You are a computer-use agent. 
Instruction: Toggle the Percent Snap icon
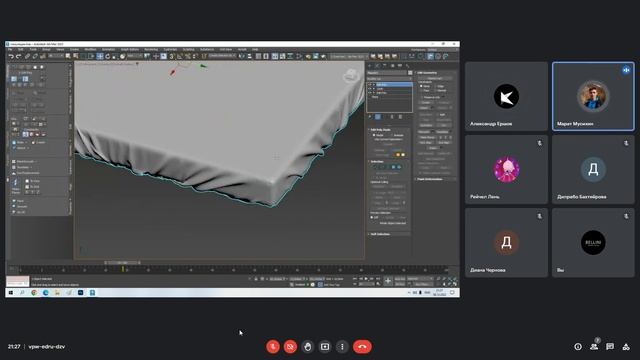pos(188,56)
